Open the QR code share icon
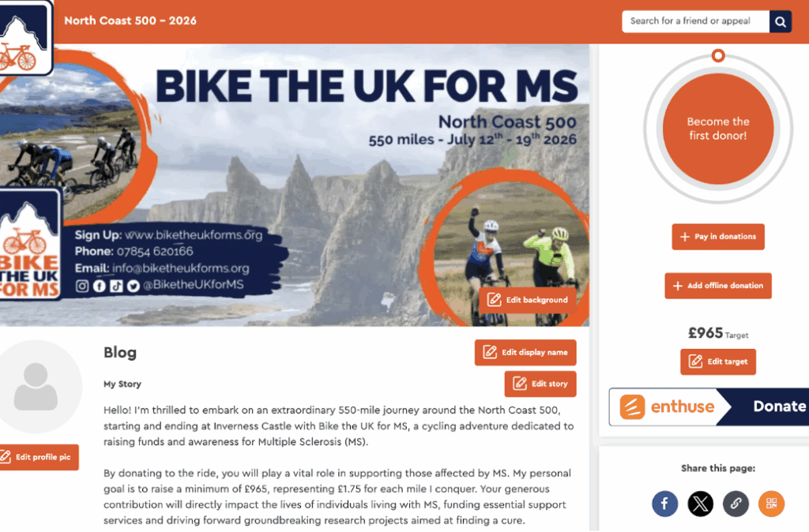The image size is (809, 532). [771, 503]
